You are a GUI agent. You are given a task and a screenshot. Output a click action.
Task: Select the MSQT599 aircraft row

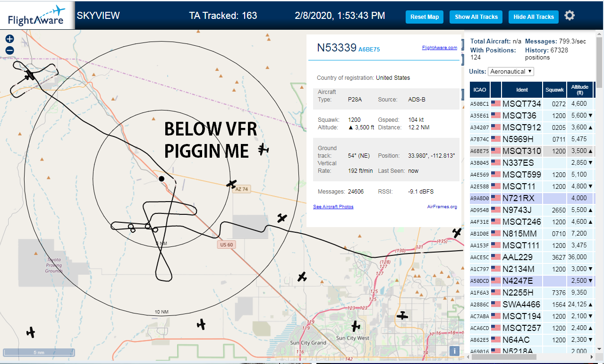point(532,175)
